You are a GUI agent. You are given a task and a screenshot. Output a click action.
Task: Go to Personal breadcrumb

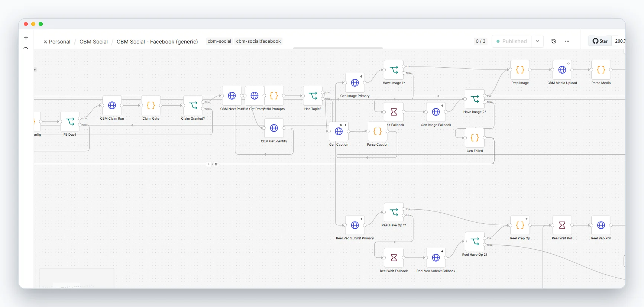pyautogui.click(x=57, y=42)
